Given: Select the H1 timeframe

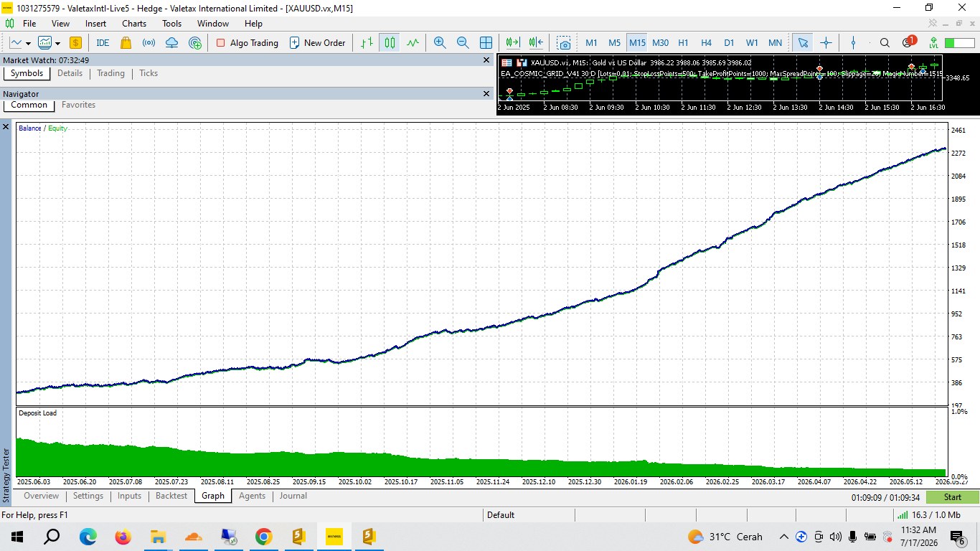Looking at the screenshot, I should (x=683, y=43).
